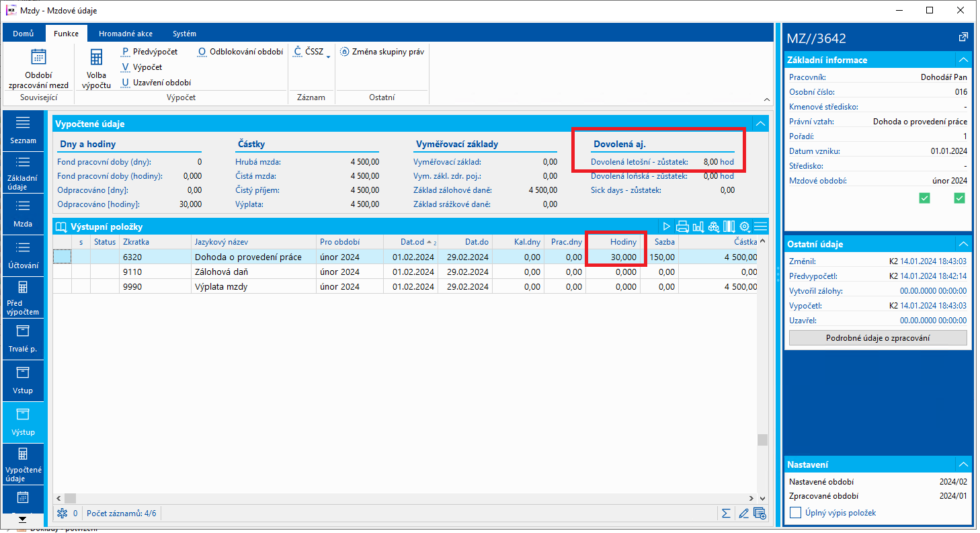
Task: Click the hamburger menu icon in Výstupní položky
Action: coord(760,227)
